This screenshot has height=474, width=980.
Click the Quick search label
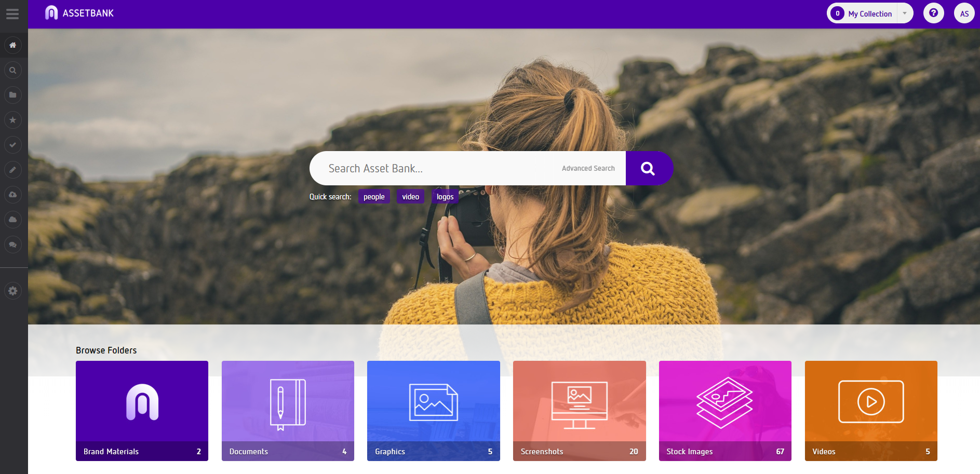click(330, 197)
